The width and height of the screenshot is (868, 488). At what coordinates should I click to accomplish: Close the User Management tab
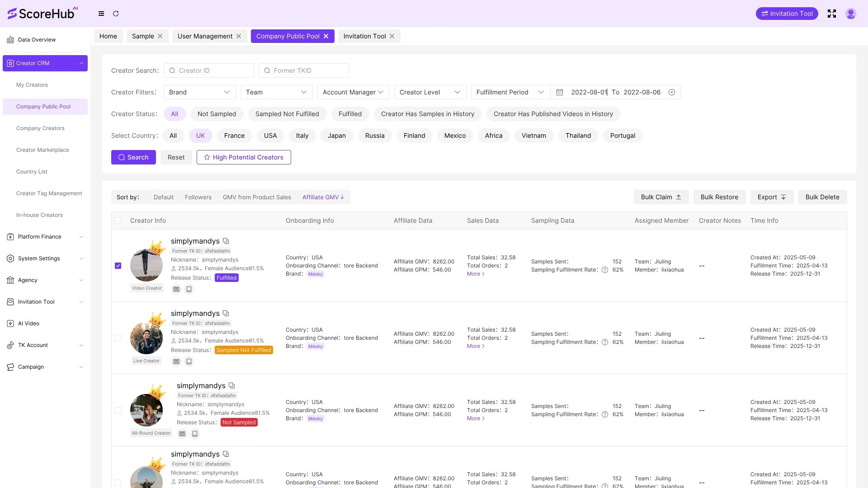tap(239, 36)
